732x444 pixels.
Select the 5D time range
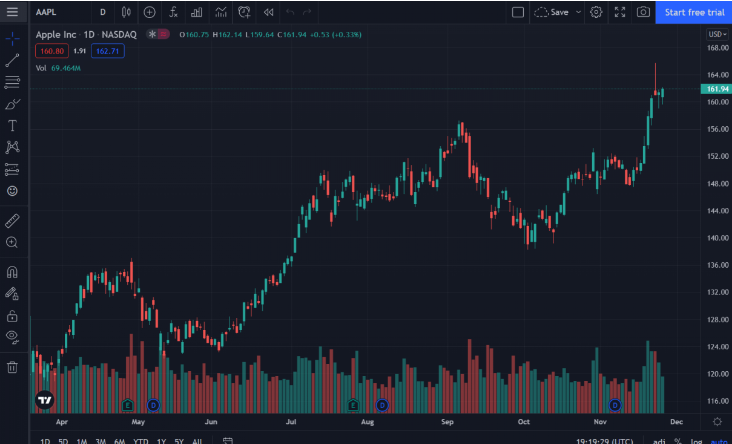coord(63,441)
